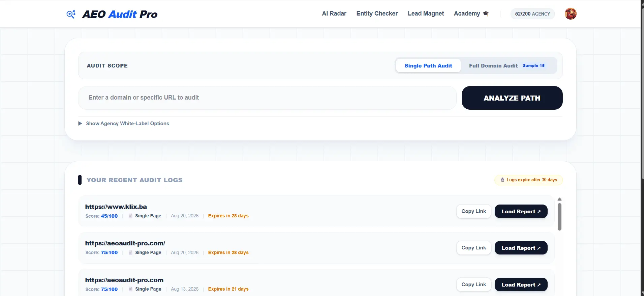The width and height of the screenshot is (644, 296).
Task: Click the YOUR RECENT AUDIT LOGS heading
Action: pyautogui.click(x=134, y=180)
